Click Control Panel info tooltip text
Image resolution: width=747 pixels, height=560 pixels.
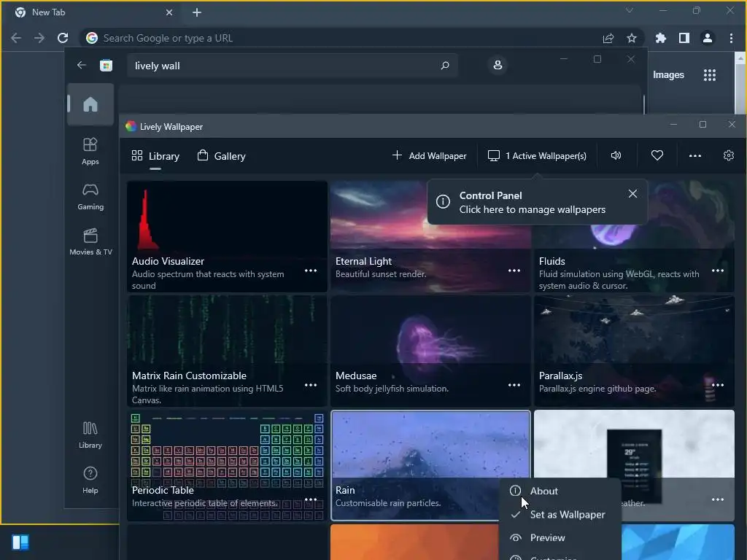click(x=532, y=203)
